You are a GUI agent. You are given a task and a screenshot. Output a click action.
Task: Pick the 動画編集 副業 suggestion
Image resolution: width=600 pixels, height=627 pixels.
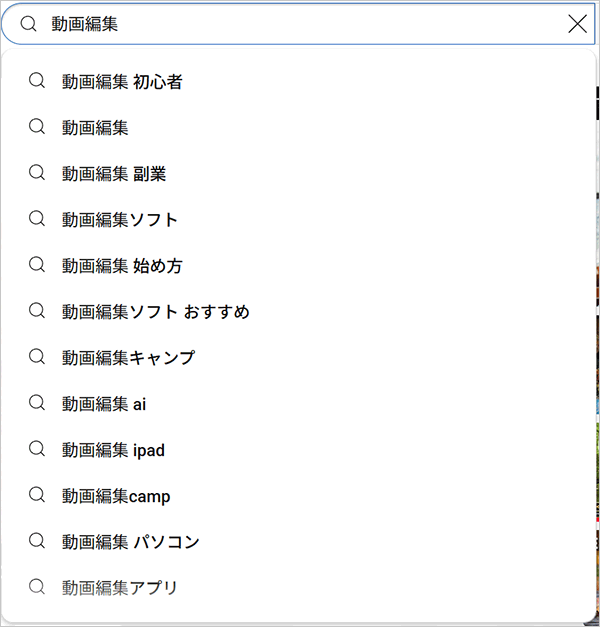pyautogui.click(x=114, y=174)
